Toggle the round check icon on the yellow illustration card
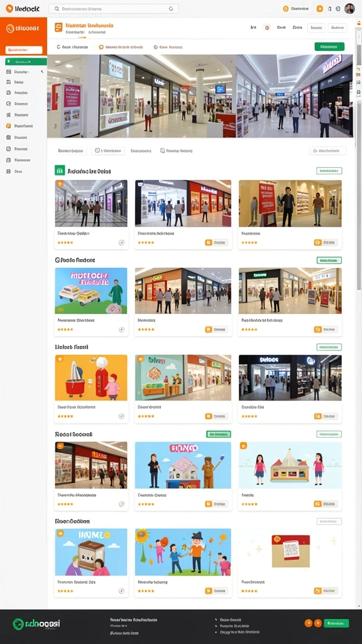Viewport: 362px width, 644px height. coord(121,416)
